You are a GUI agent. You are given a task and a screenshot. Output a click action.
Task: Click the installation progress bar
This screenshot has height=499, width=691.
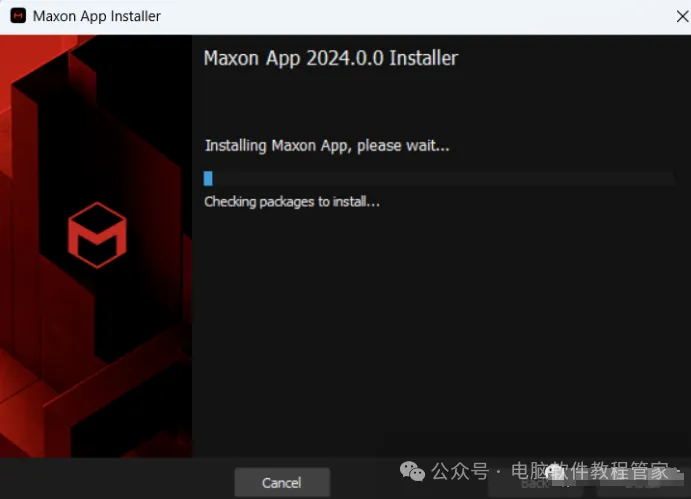coord(439,179)
